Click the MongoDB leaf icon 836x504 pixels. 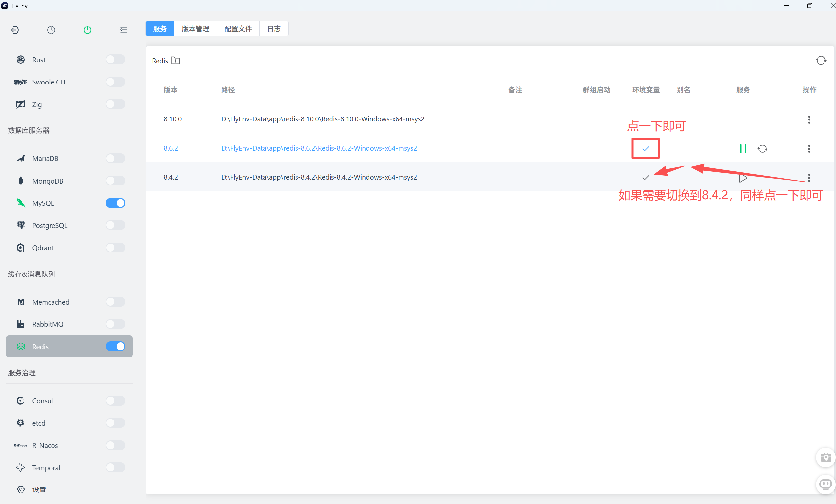click(x=21, y=181)
